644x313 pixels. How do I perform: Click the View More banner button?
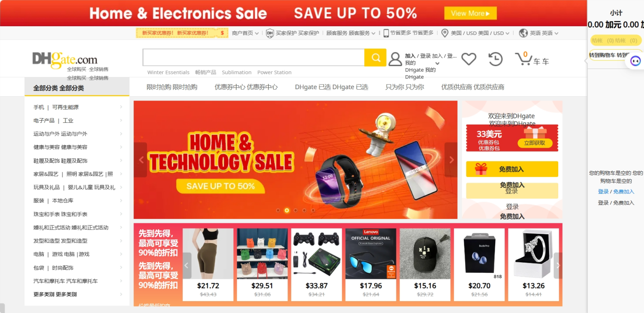(x=470, y=13)
